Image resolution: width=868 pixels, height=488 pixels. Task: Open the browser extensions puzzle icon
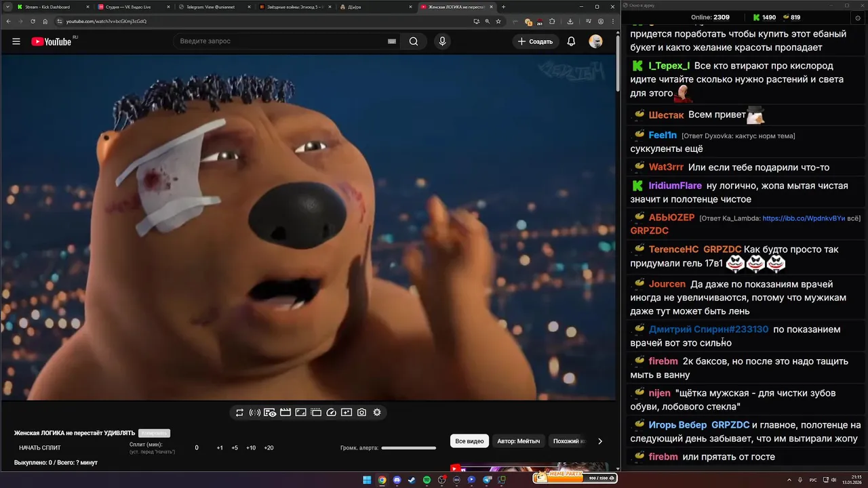pyautogui.click(x=552, y=21)
